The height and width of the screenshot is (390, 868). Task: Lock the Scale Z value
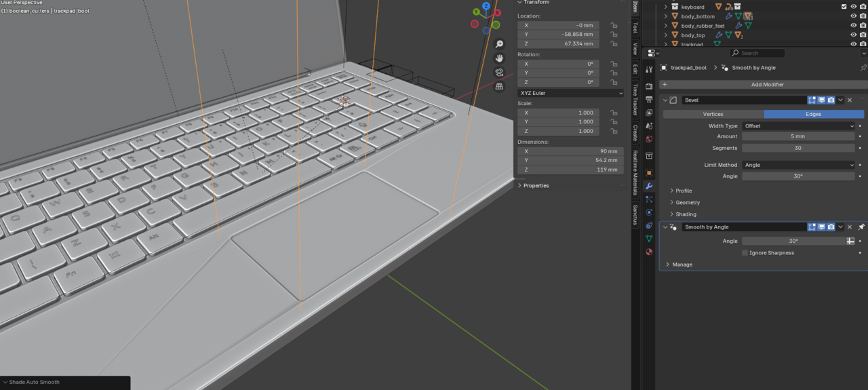(613, 131)
